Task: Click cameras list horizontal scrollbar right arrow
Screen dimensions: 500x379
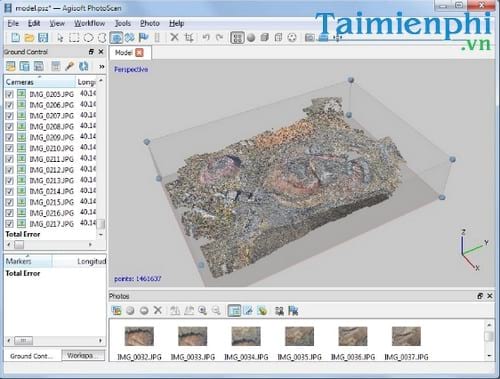Action: (x=90, y=245)
